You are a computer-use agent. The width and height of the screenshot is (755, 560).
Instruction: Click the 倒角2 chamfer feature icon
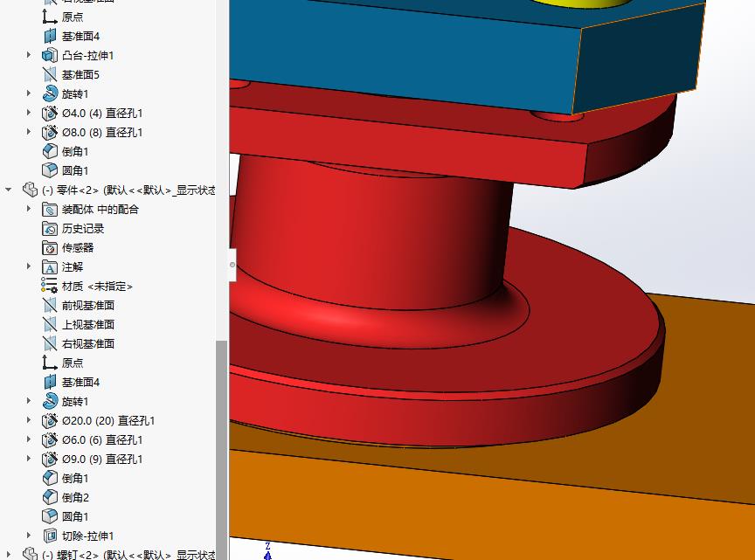[50, 496]
